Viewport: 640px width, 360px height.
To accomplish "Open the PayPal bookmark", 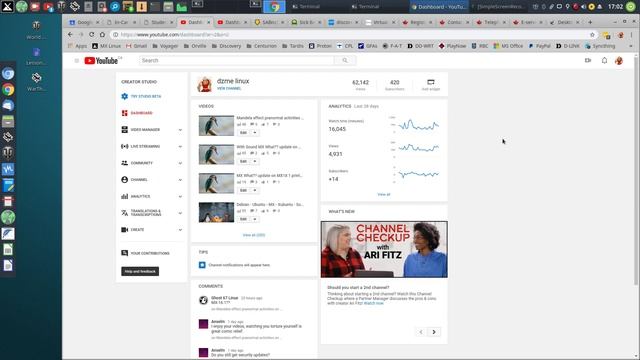I will 539,46.
